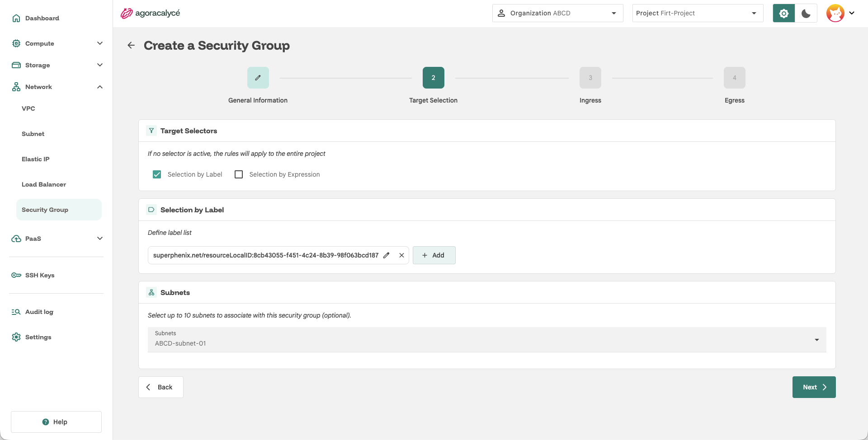Open the Project Firt-Project dropdown
This screenshot has width=868, height=440.
(698, 13)
